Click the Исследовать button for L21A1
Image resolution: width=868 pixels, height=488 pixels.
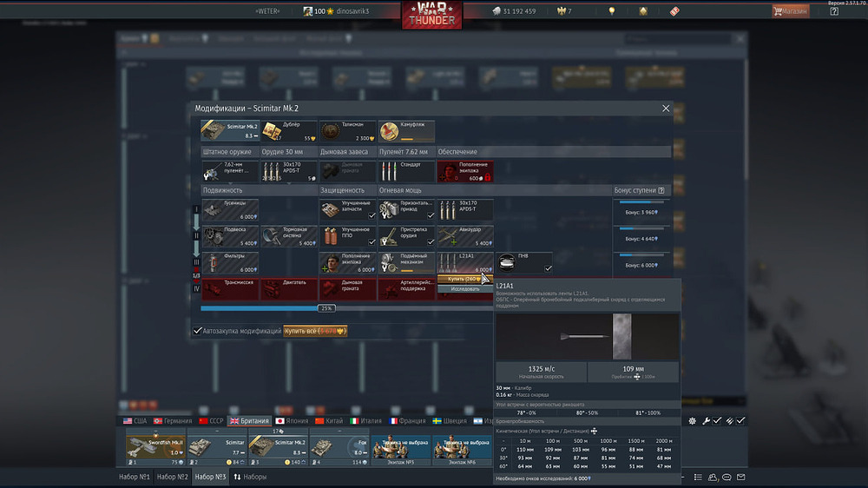click(464, 288)
